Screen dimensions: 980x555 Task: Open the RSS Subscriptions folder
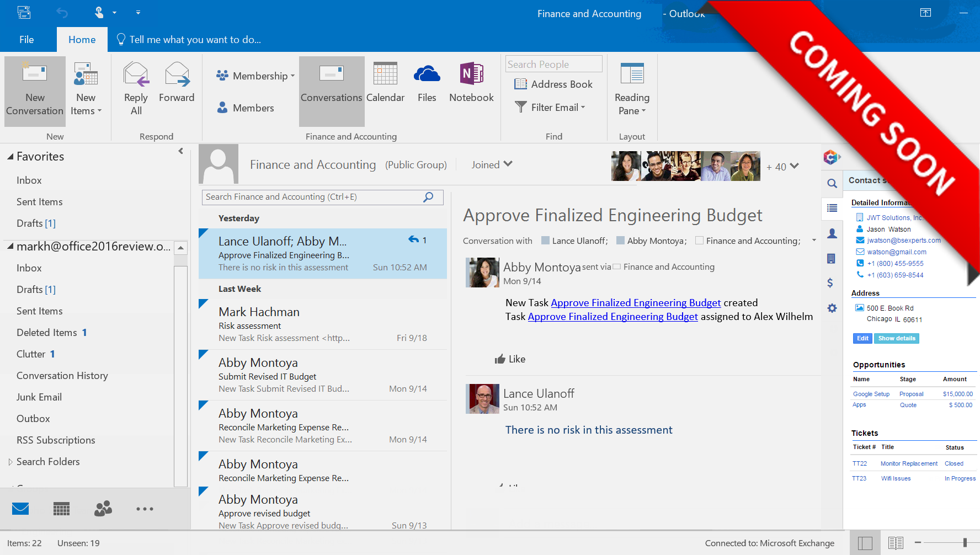click(x=56, y=440)
